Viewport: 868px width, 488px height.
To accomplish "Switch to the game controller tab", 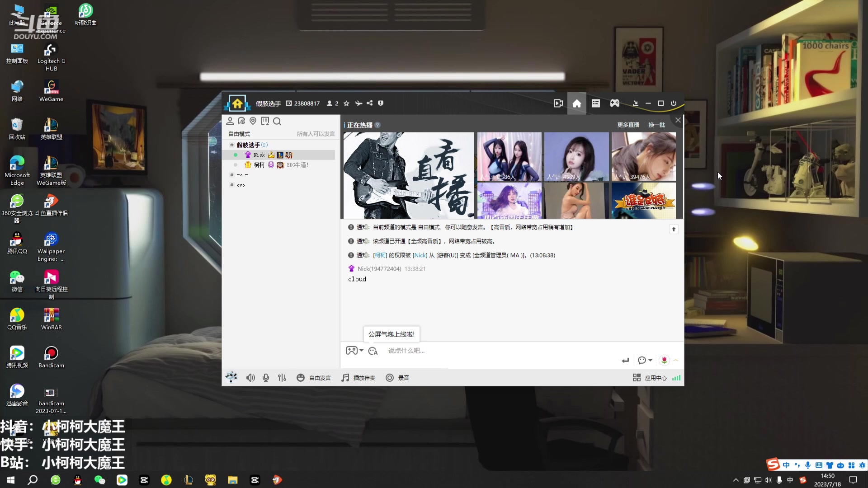I will (x=615, y=103).
